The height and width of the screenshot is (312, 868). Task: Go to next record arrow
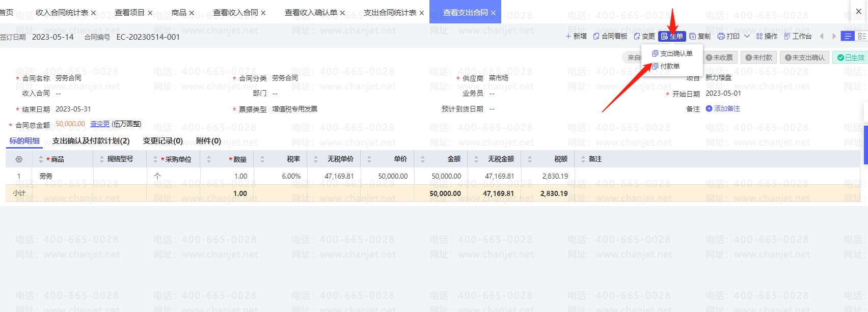pos(834,36)
